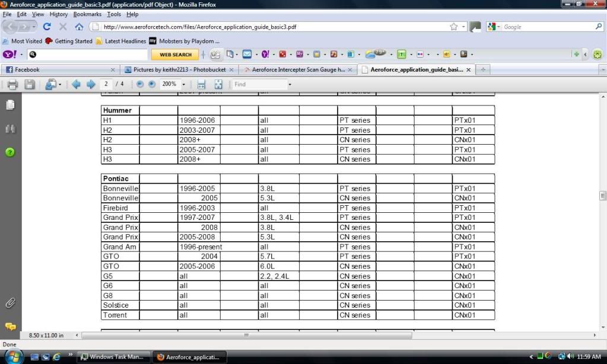List all tabs dropdown at tab bar end
607x364 pixels.
[603, 69]
